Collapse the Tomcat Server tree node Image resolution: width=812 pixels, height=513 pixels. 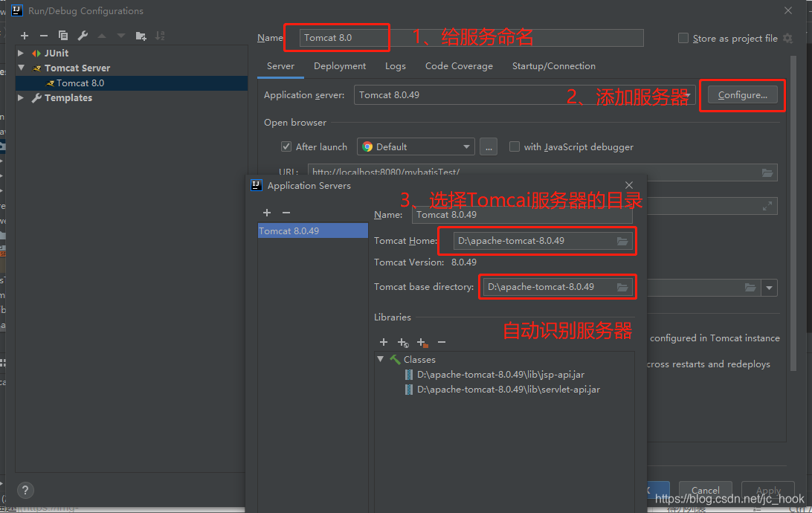pyautogui.click(x=22, y=68)
